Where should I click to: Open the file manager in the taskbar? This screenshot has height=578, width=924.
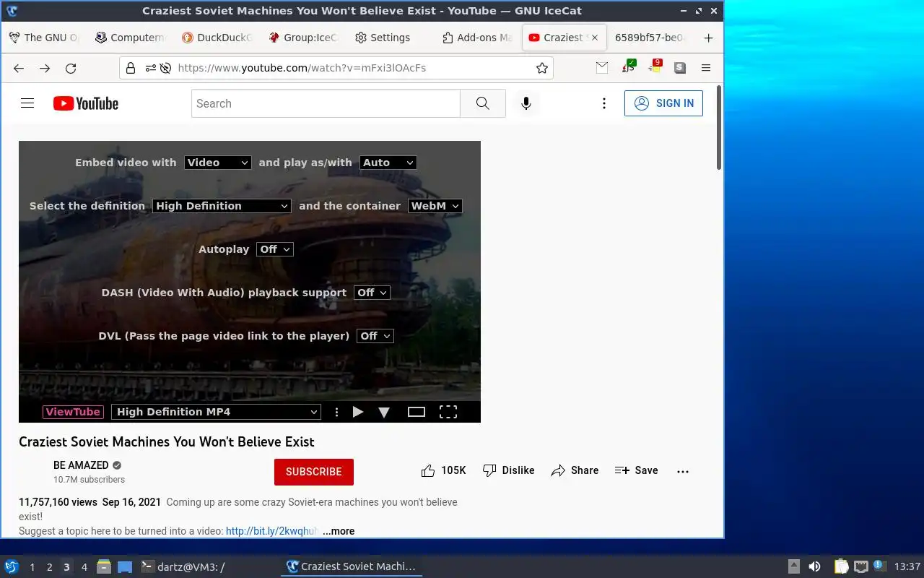[x=104, y=566]
